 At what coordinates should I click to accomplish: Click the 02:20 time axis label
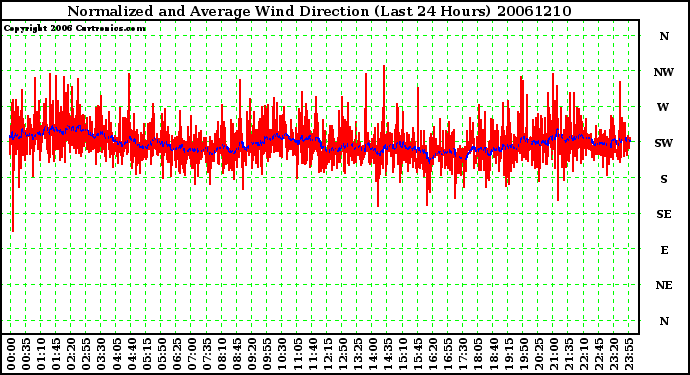pos(71,354)
